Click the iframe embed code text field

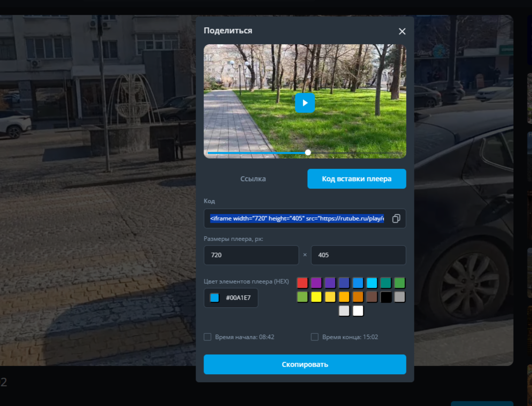297,219
